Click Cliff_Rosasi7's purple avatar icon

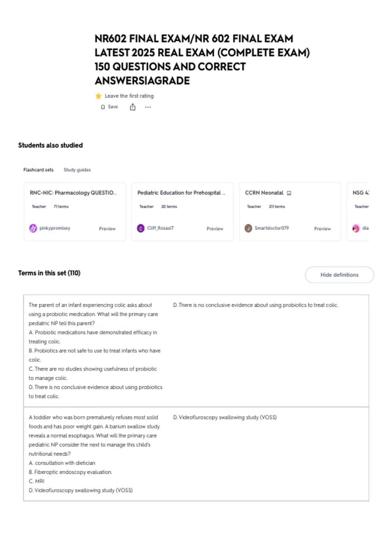tap(140, 228)
